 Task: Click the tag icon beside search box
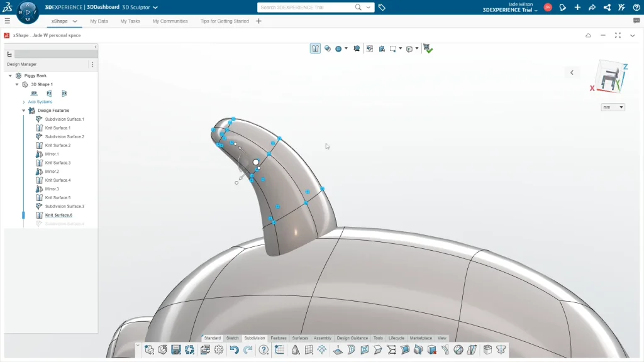click(382, 8)
